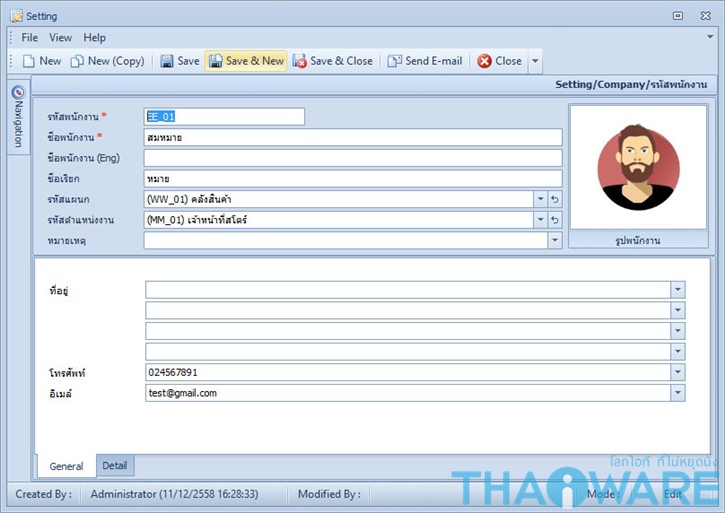This screenshot has height=513, width=725.
Task: Open the หมายเหตุ field dropdown arrow
Action: click(x=555, y=240)
